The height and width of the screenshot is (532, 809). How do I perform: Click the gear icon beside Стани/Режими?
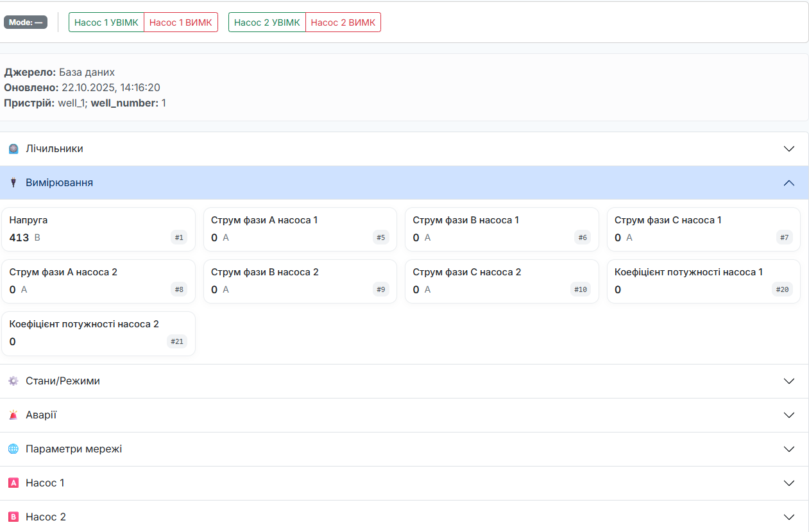[x=13, y=381]
